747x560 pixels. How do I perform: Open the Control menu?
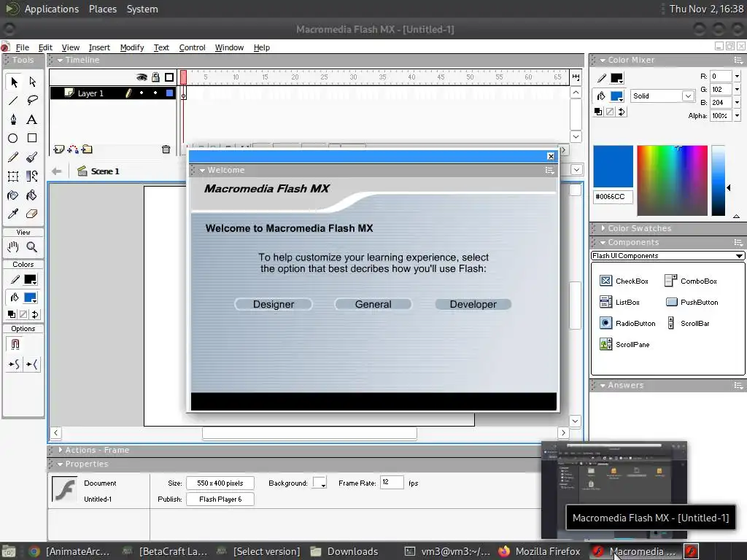(x=193, y=47)
